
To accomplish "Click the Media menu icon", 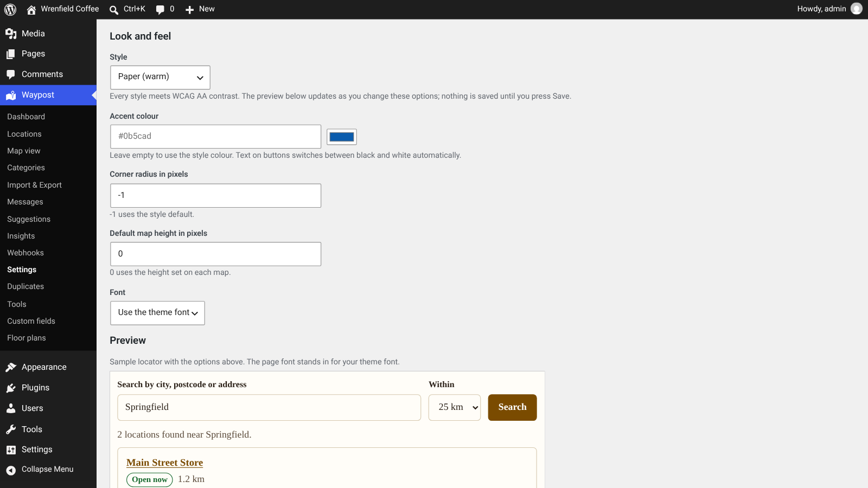I will coord(11,34).
